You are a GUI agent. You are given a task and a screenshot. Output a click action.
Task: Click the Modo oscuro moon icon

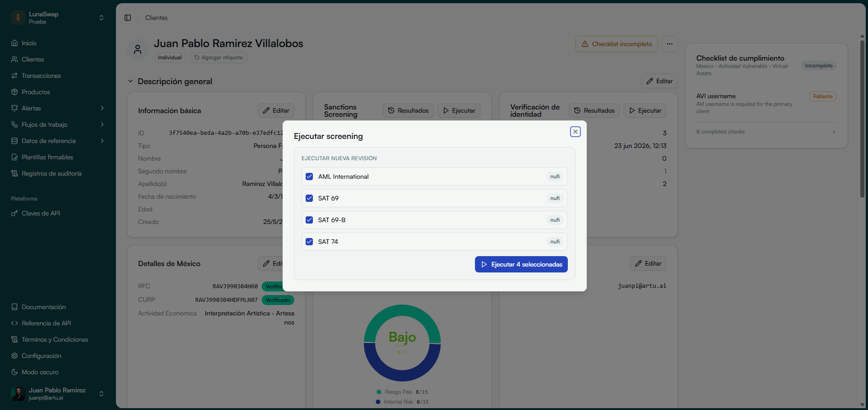point(14,372)
